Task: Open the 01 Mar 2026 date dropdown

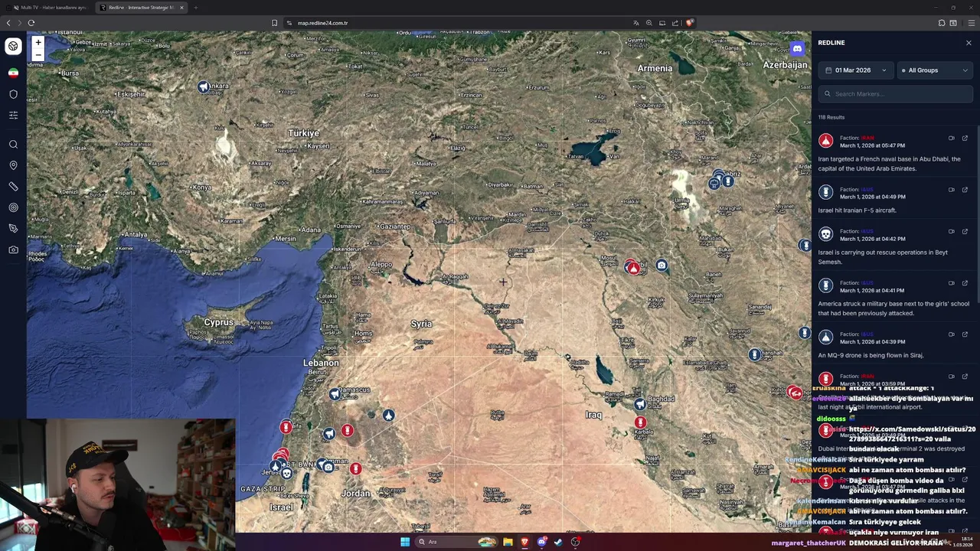Action: coord(856,70)
